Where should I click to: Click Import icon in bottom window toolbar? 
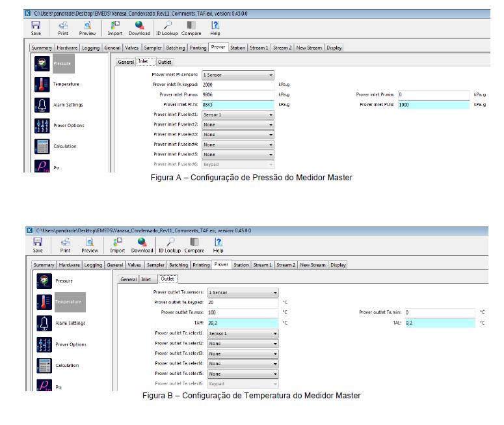pyautogui.click(x=117, y=242)
